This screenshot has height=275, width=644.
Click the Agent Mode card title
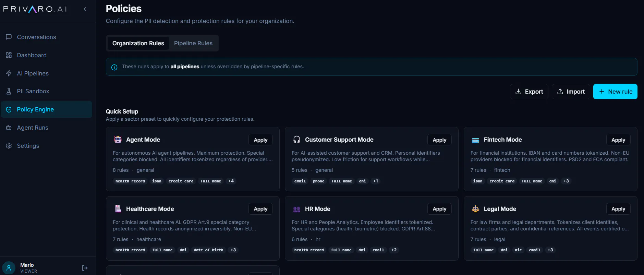(x=143, y=140)
